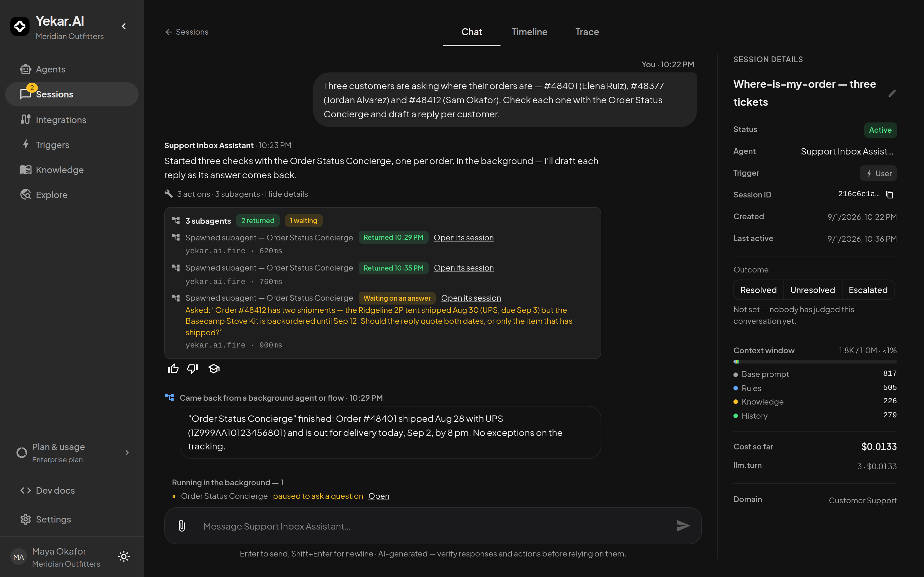Image resolution: width=924 pixels, height=577 pixels.
Task: Mark outcome as Unresolved
Action: coord(812,290)
